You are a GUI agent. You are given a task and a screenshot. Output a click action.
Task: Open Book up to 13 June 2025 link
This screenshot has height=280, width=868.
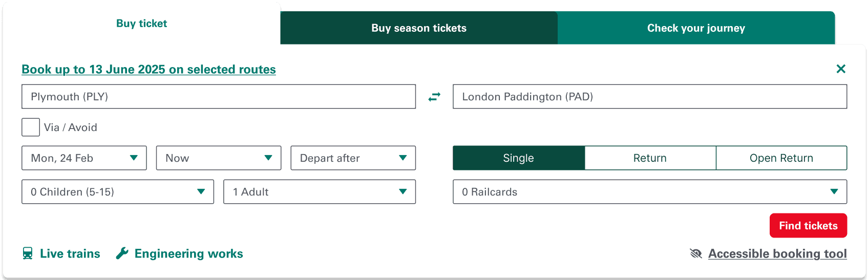pyautogui.click(x=149, y=69)
